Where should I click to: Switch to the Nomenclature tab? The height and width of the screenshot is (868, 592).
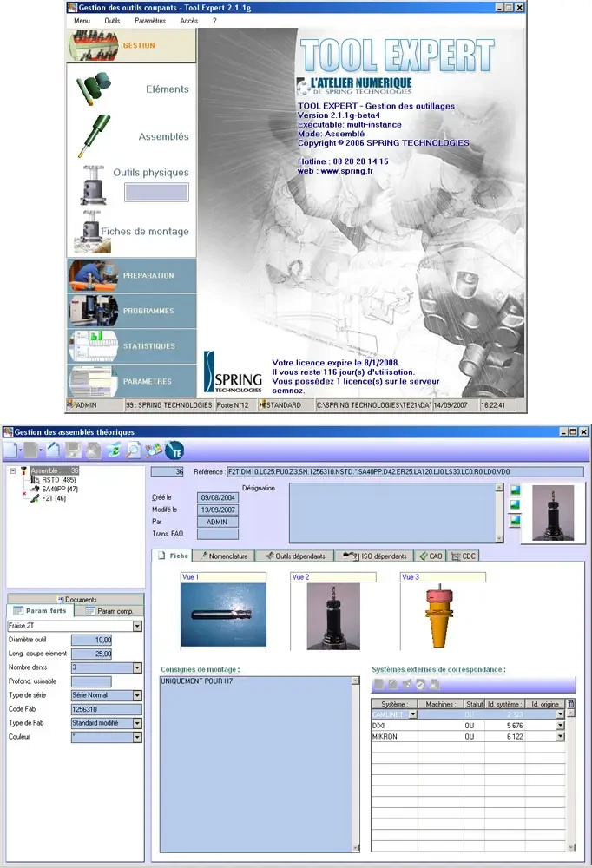tap(224, 556)
